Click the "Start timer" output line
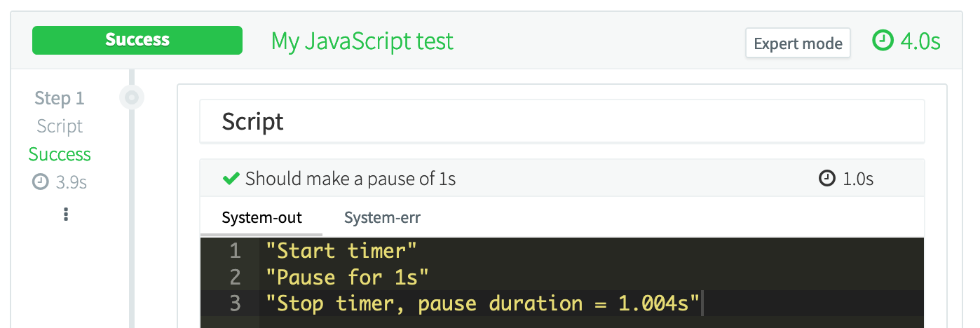Viewport: 980px width, 328px height. coord(341,250)
